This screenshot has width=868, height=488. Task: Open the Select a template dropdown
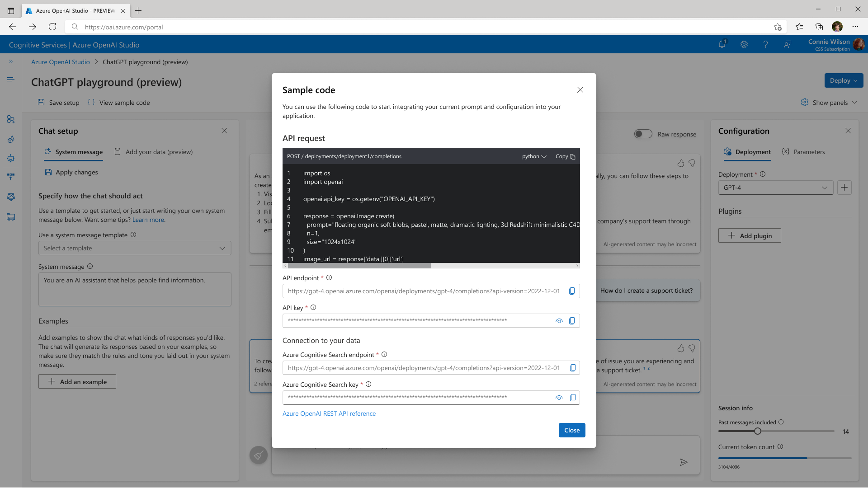tap(135, 248)
